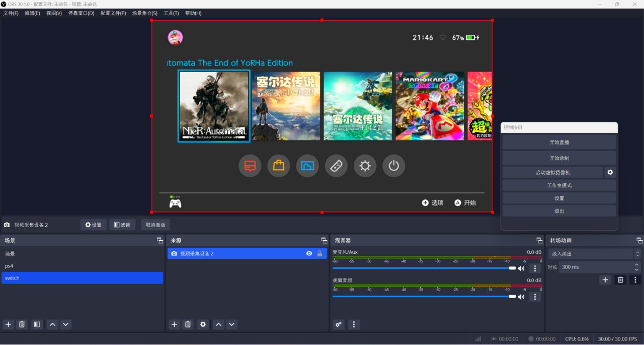Toggle lock on 视频采集设备 2 source
Screen dimensions: 644x345
319,253
